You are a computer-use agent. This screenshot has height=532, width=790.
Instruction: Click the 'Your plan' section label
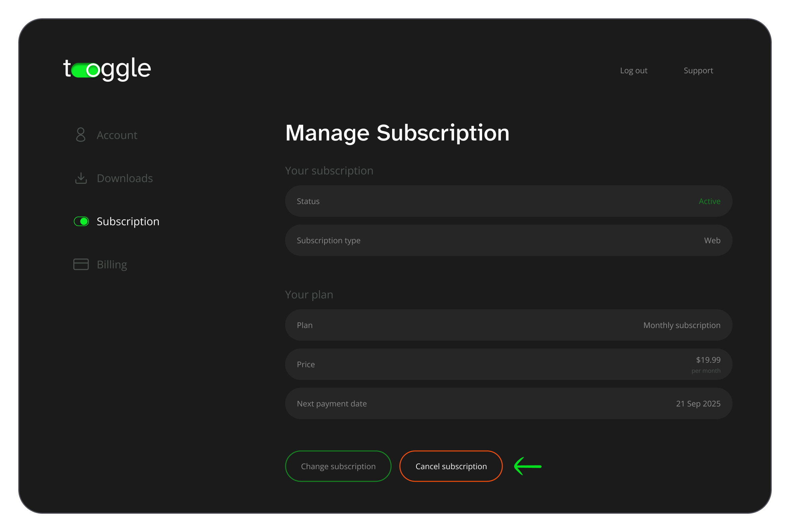(x=309, y=295)
